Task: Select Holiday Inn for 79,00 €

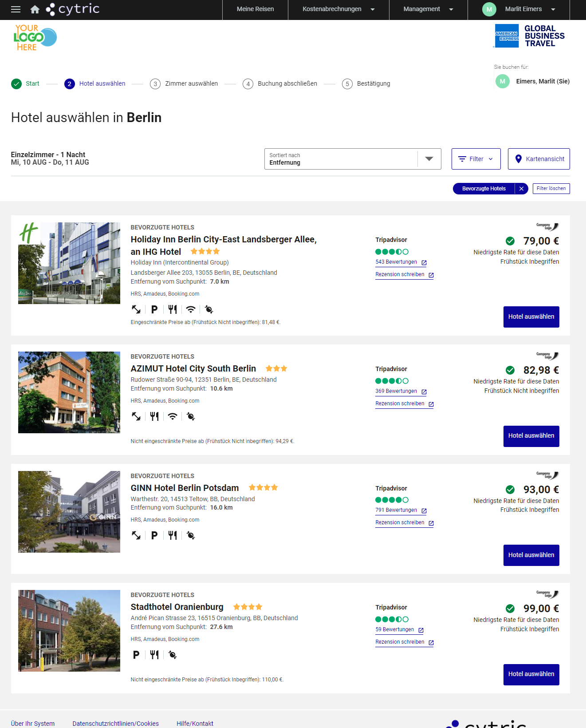Action: [531, 317]
